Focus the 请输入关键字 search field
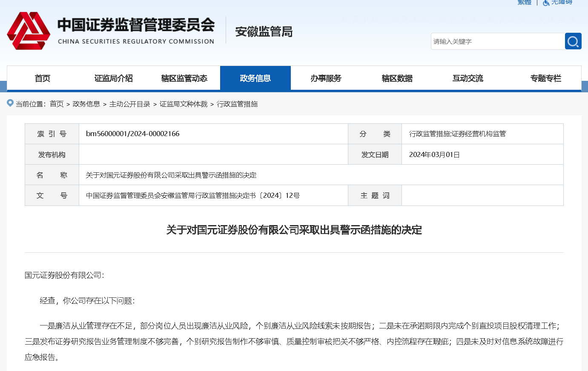The height and width of the screenshot is (371, 588). 498,41
